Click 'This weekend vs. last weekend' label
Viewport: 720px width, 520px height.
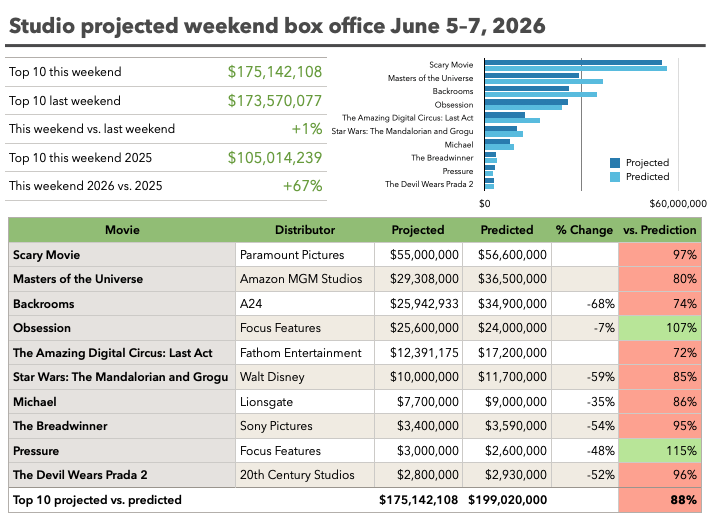pyautogui.click(x=92, y=129)
